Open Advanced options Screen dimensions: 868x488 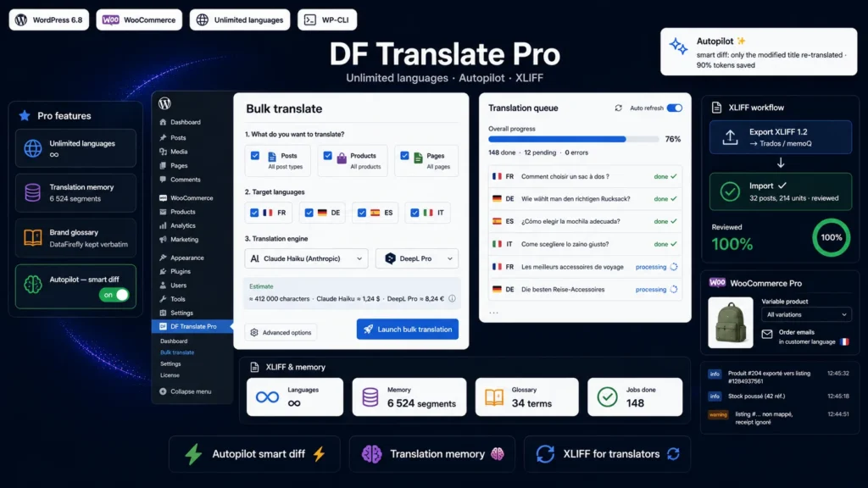(281, 332)
